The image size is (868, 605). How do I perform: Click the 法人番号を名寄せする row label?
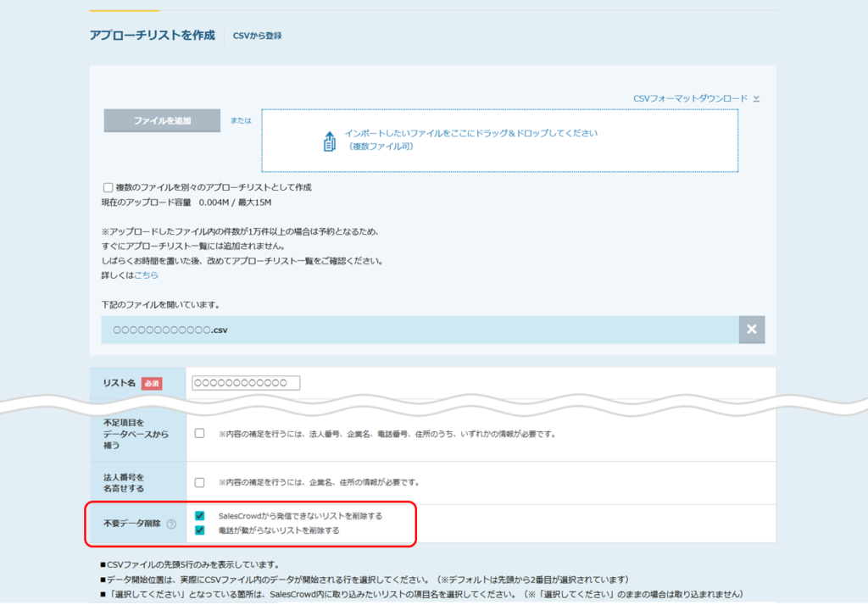coord(124,482)
